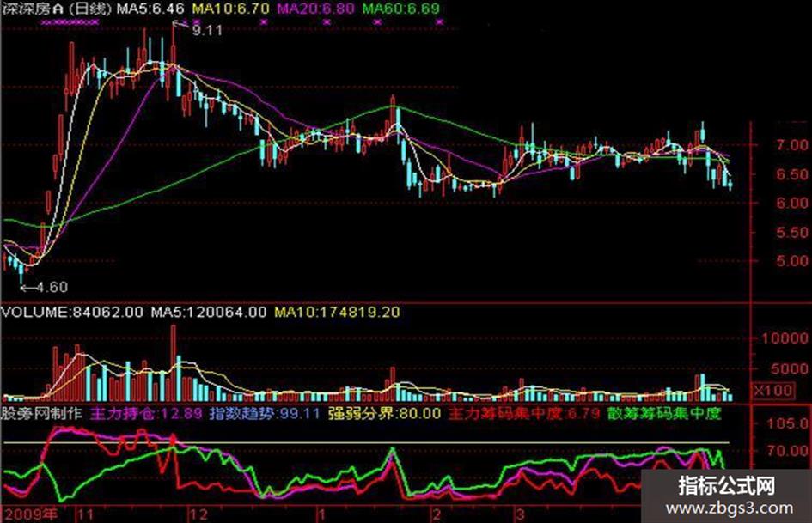Click the 4.60 low price marker
Screen dimensions: 812x523
(x=52, y=287)
